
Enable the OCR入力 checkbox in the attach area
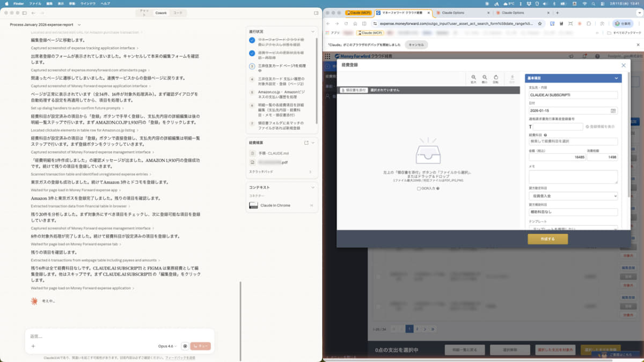tap(419, 188)
